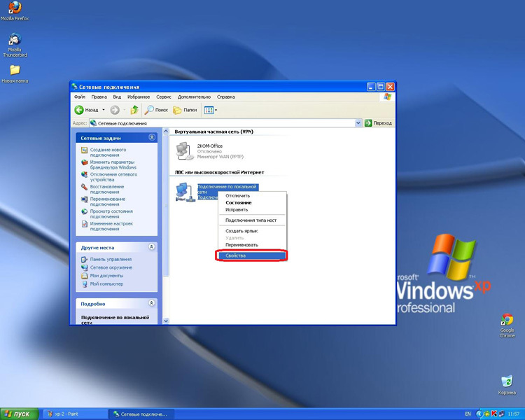Image resolution: width=525 pixels, height=420 pixels.
Task: Open the Избранное menu
Action: (139, 97)
